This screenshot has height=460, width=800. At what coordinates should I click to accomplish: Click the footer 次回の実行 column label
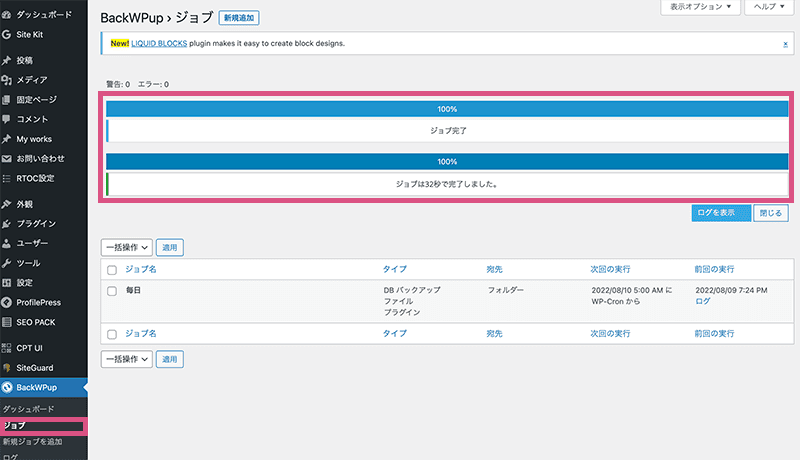click(610, 334)
